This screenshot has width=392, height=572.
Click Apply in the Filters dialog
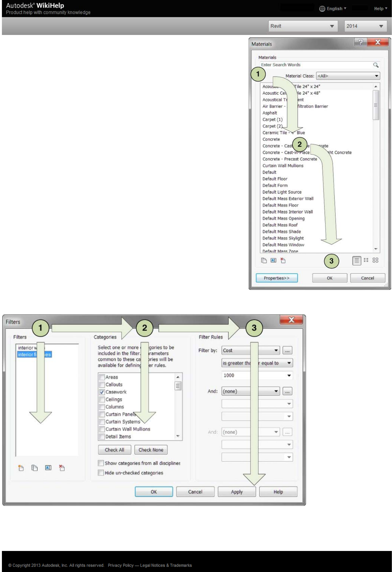click(x=237, y=492)
